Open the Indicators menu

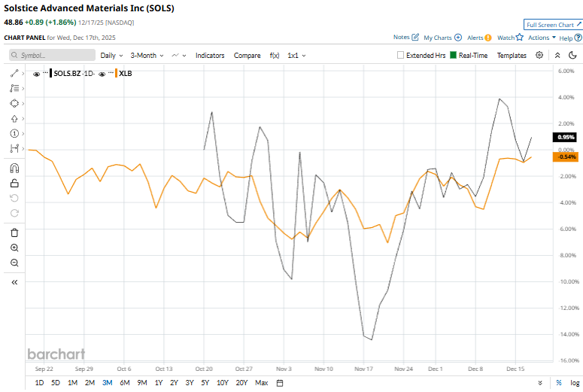(x=210, y=56)
